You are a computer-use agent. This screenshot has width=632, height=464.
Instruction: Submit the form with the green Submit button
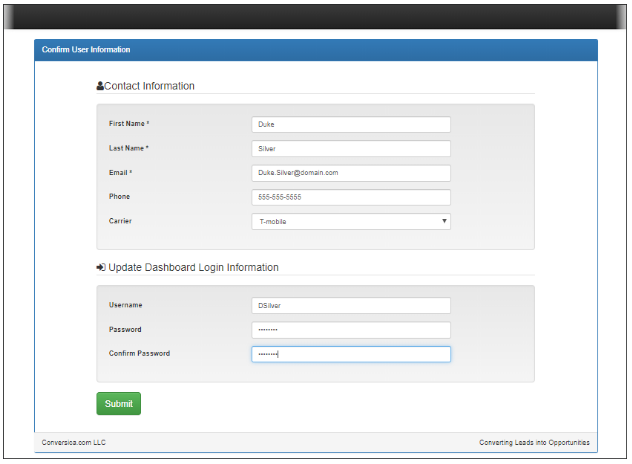point(118,404)
